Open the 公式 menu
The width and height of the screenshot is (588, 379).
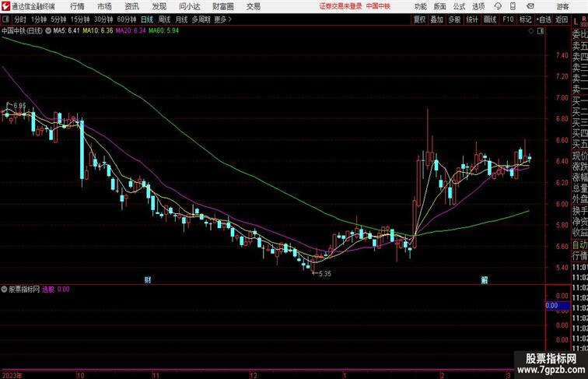(x=459, y=6)
